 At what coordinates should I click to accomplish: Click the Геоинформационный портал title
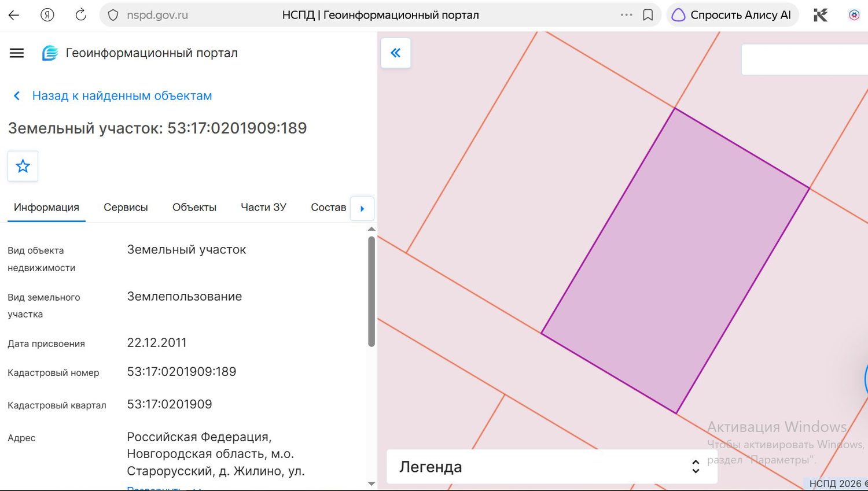tap(152, 53)
